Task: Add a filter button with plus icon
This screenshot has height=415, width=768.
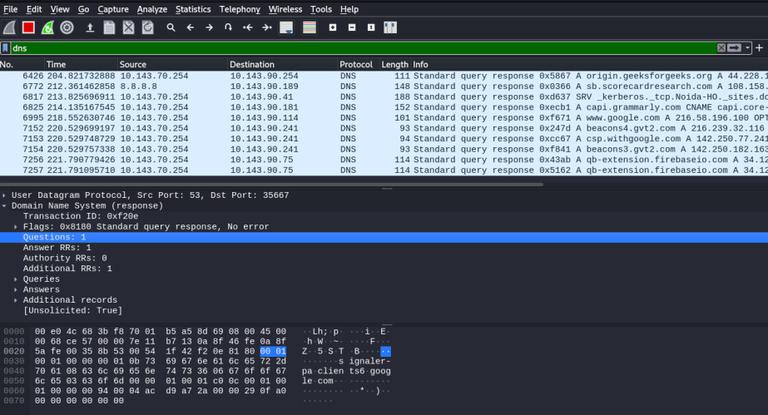Action: [x=759, y=48]
